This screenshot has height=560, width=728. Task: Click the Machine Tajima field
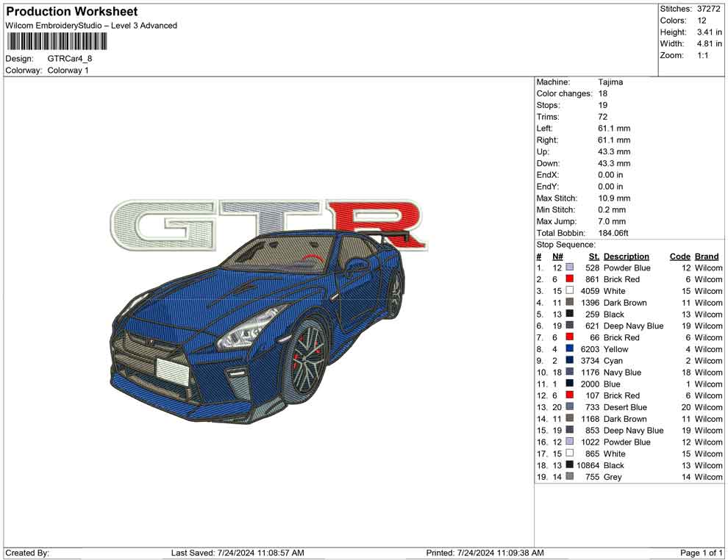click(609, 82)
